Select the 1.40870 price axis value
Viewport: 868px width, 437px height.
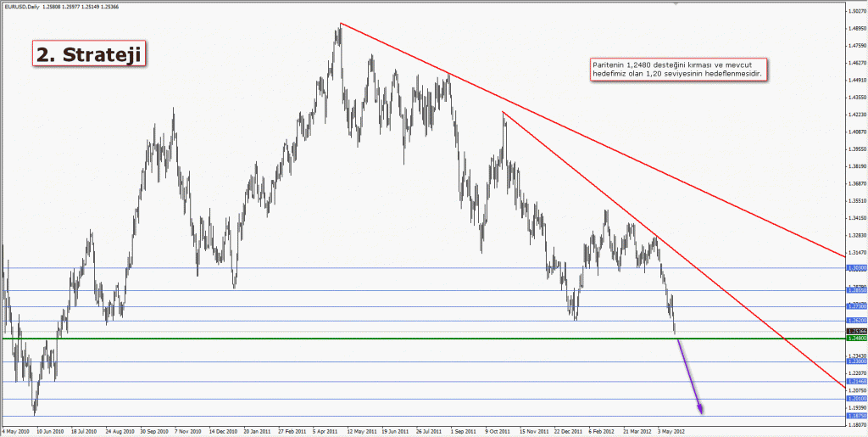(857, 132)
